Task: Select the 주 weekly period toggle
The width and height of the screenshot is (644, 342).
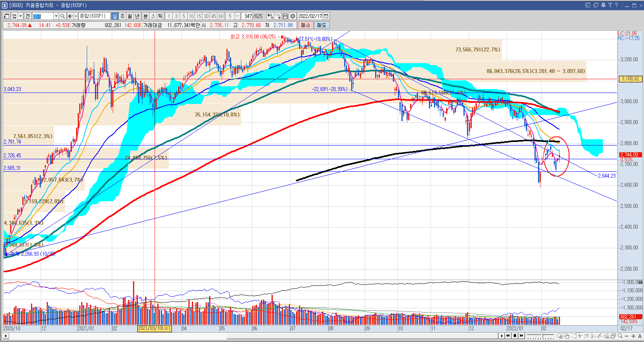Action: click(122, 16)
